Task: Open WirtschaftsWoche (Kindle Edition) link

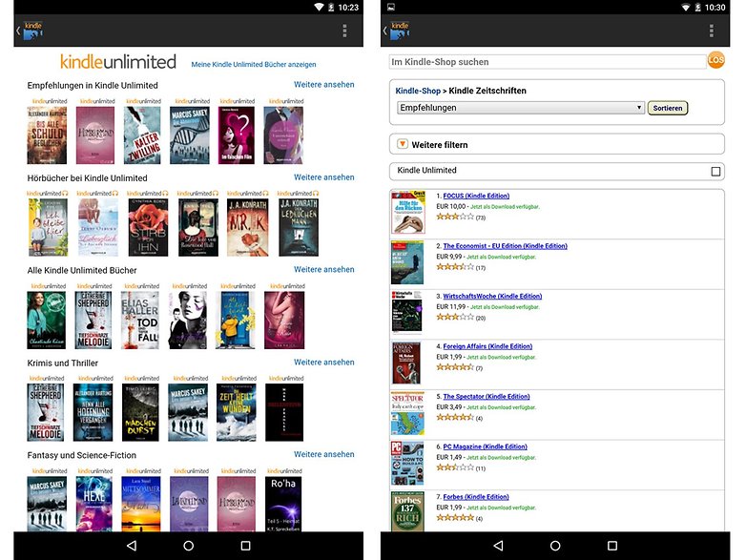Action: click(492, 297)
